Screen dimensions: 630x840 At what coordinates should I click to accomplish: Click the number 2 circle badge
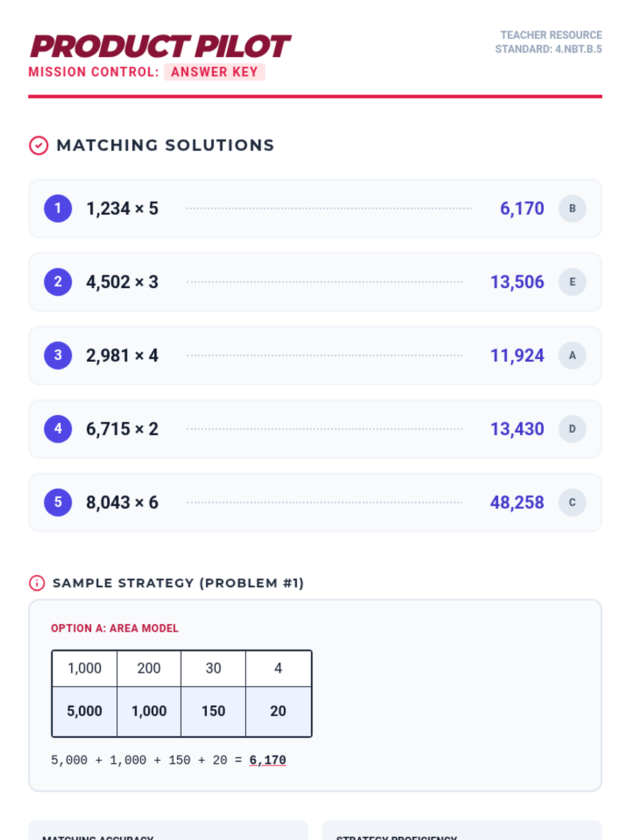pos(58,282)
